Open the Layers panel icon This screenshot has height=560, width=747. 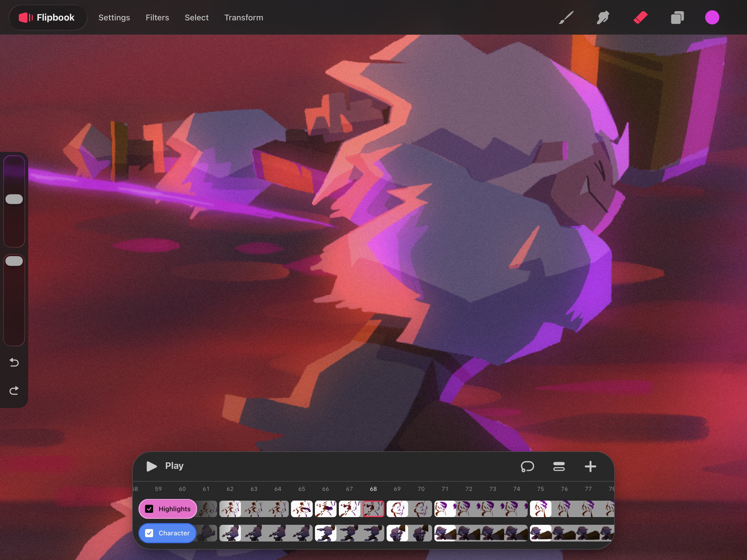point(677,18)
